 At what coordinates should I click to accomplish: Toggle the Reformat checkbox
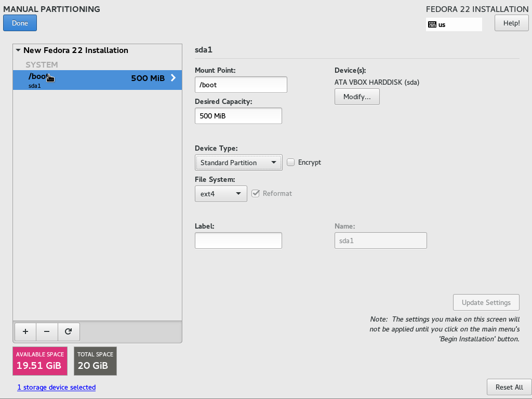coord(256,193)
